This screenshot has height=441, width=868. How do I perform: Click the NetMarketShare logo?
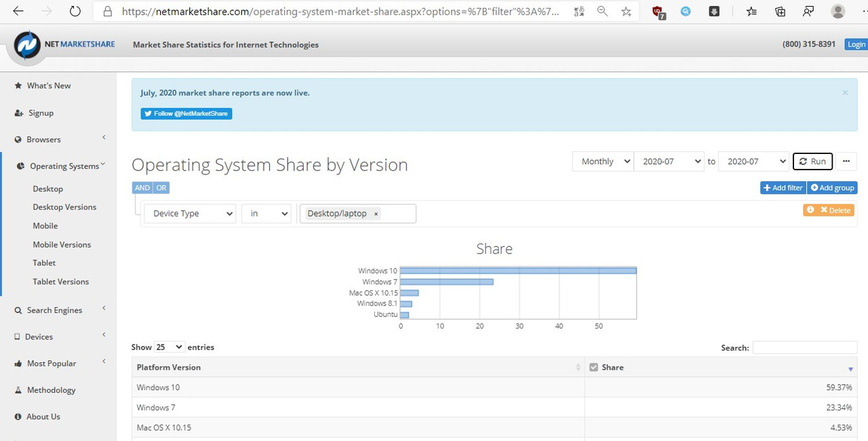coord(65,45)
